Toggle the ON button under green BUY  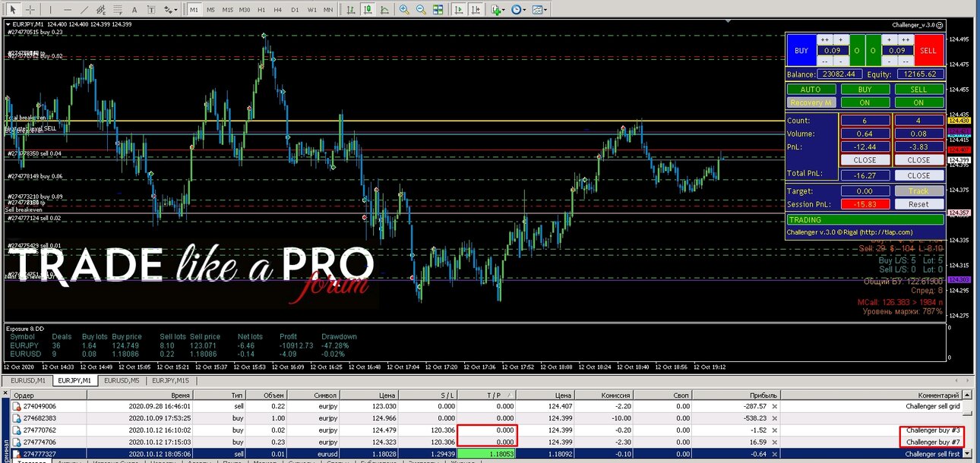point(865,102)
